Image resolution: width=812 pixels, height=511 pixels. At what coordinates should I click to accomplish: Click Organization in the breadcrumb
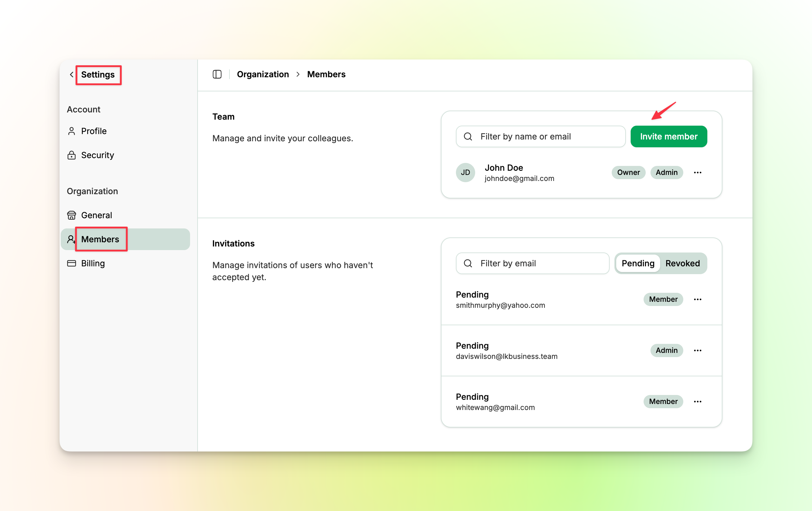[x=263, y=74]
